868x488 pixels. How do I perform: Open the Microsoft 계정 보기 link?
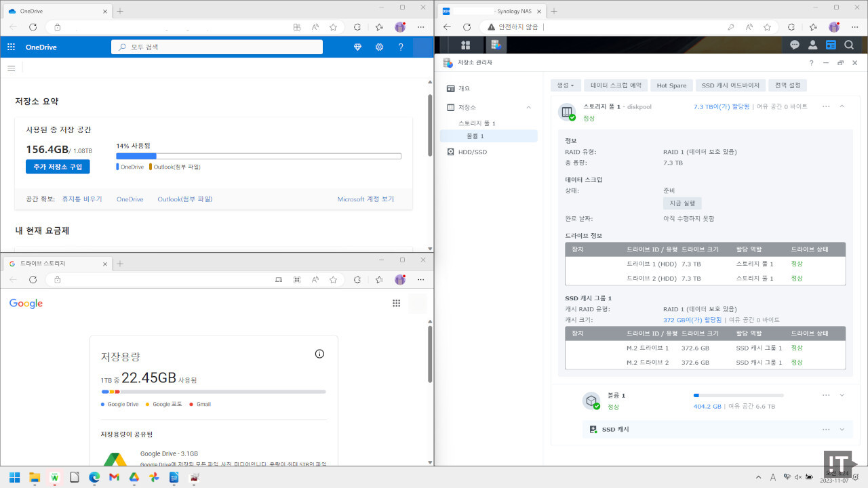(366, 199)
